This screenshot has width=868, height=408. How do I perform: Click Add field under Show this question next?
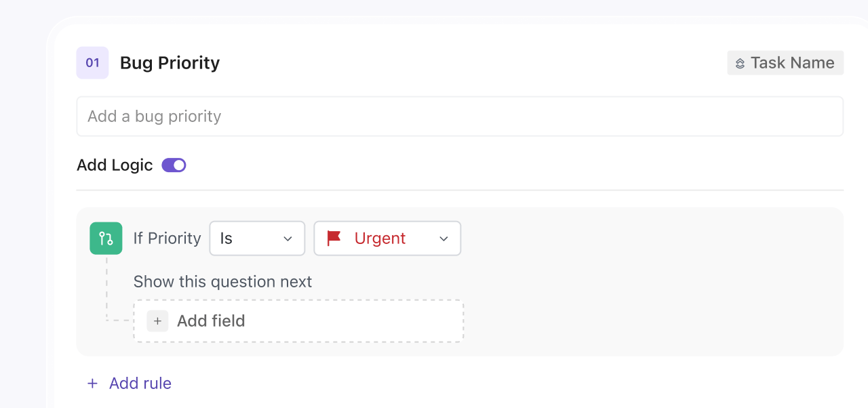[211, 321]
